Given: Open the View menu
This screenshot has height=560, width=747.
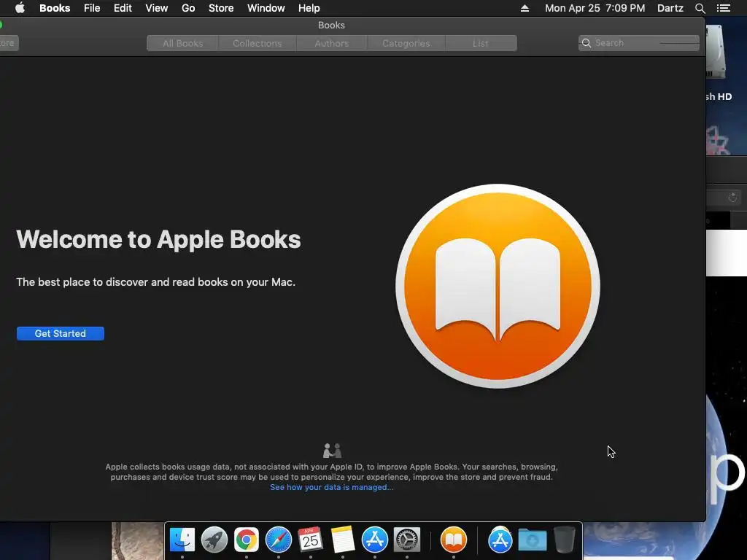Looking at the screenshot, I should click(157, 8).
